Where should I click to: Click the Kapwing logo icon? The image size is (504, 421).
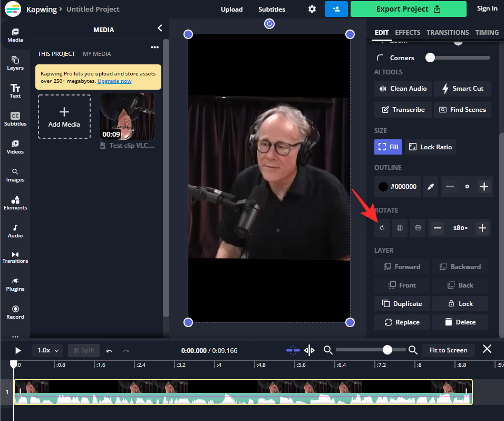click(x=13, y=9)
